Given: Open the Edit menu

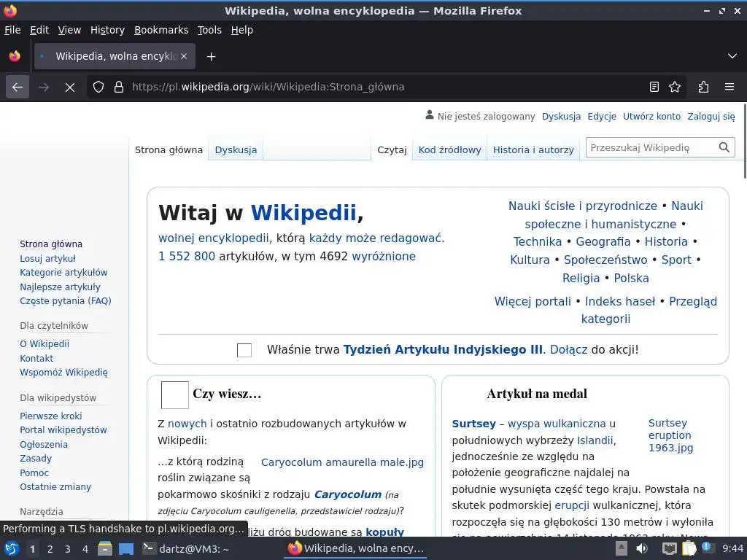Looking at the screenshot, I should (39, 30).
